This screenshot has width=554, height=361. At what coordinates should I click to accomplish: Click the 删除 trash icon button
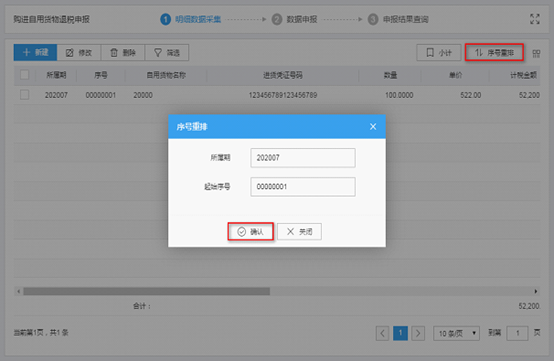click(123, 53)
